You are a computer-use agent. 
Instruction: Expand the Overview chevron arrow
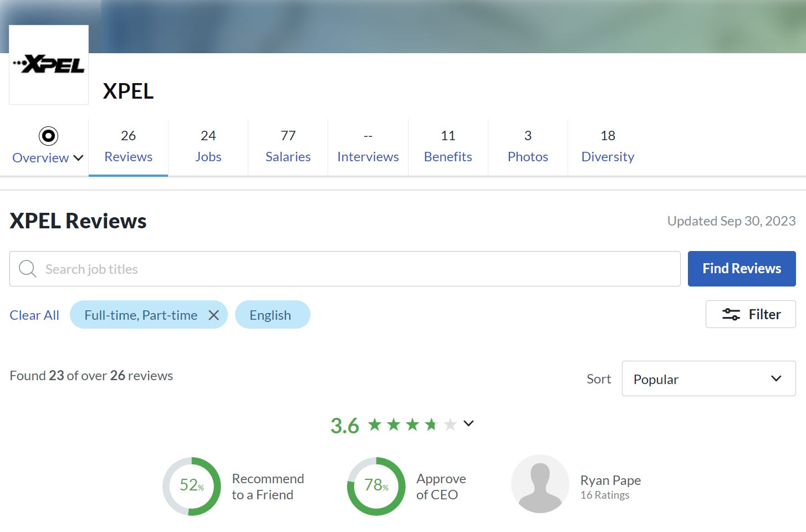click(78, 158)
